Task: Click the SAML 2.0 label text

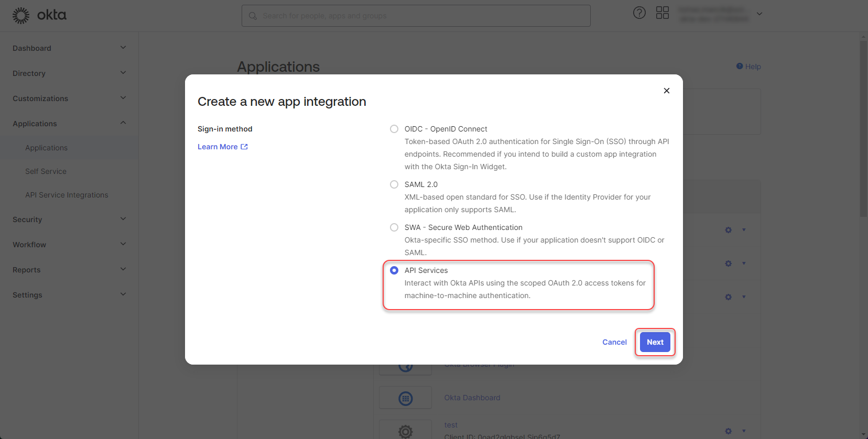Action: click(421, 184)
